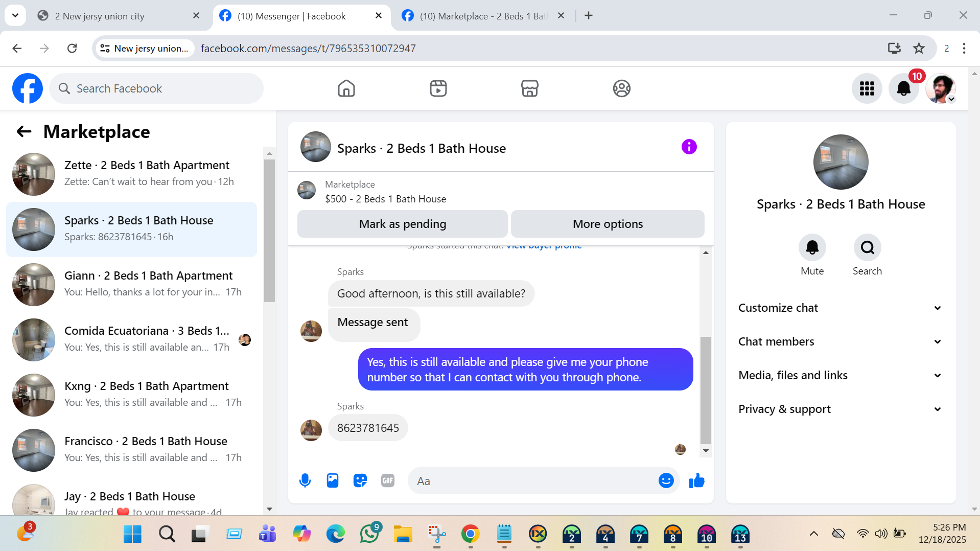View the buyer profile link
The width and height of the screenshot is (980, 551).
[544, 246]
